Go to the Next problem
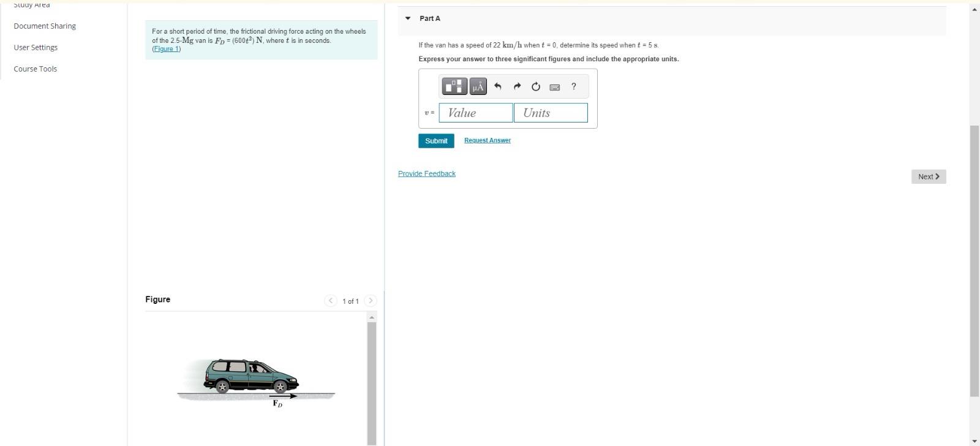Viewport: 980px width, 446px height. pos(929,176)
